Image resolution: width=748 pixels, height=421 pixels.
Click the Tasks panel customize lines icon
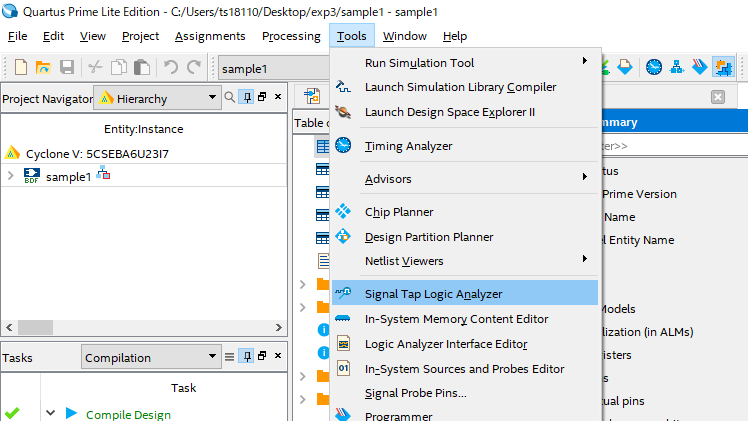click(x=229, y=357)
